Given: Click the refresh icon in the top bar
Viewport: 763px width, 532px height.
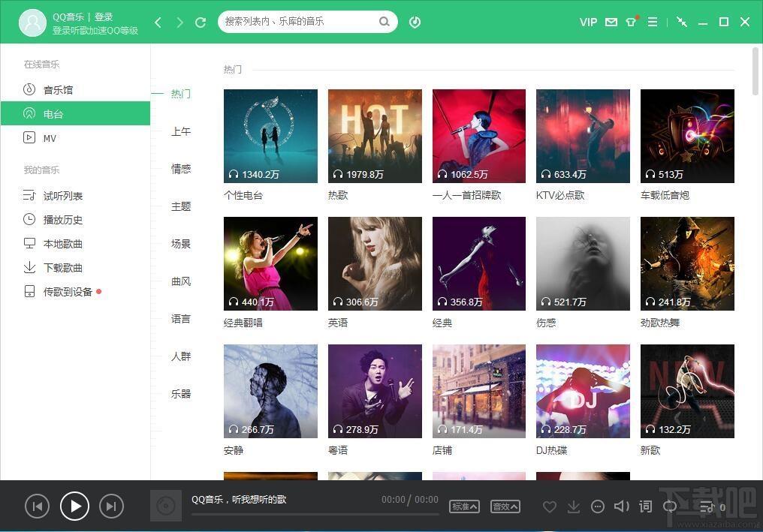Looking at the screenshot, I should (x=201, y=23).
